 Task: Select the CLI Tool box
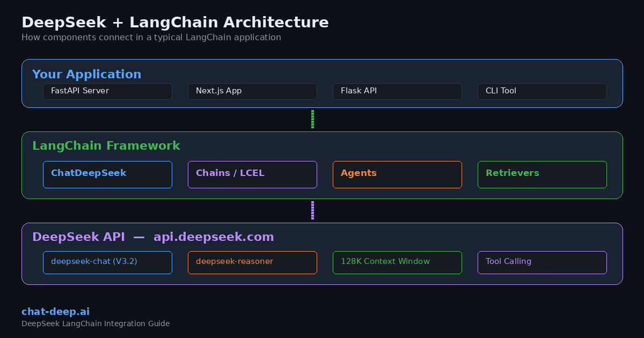pyautogui.click(x=542, y=91)
